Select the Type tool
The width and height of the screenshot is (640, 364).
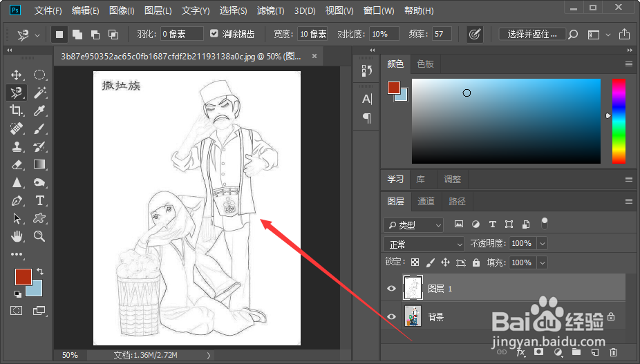click(39, 200)
